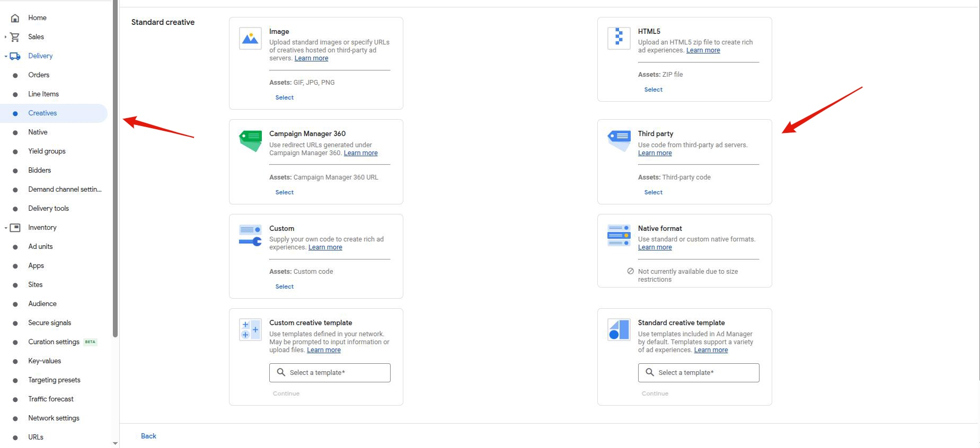Open the Home icon in sidebar
This screenshot has width=980, height=448.
point(15,18)
